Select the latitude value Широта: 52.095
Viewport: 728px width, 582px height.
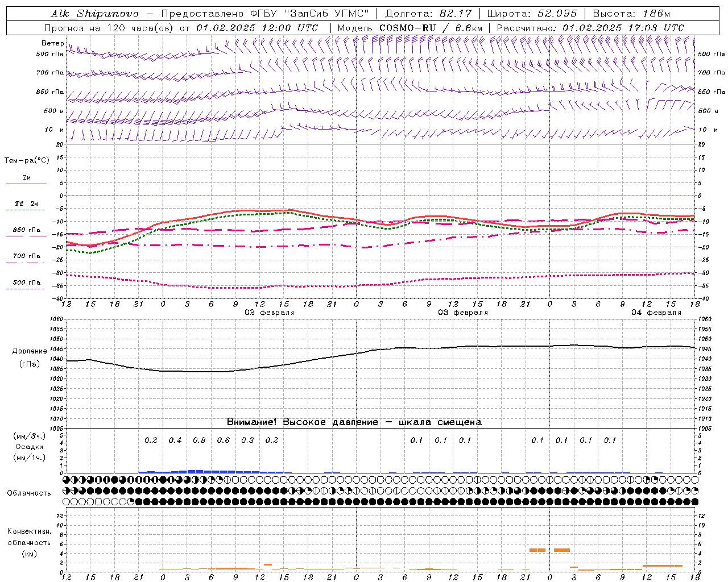[x=532, y=14]
